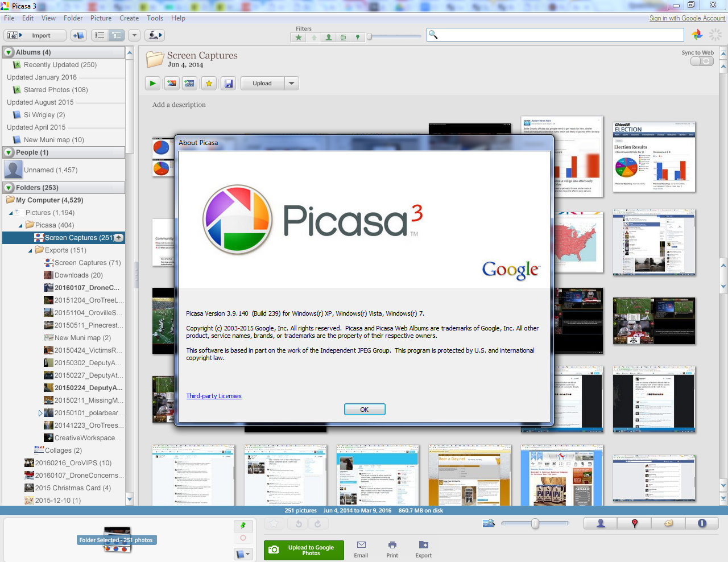Collapse the Exports folder node
The width and height of the screenshot is (728, 562).
click(x=31, y=250)
